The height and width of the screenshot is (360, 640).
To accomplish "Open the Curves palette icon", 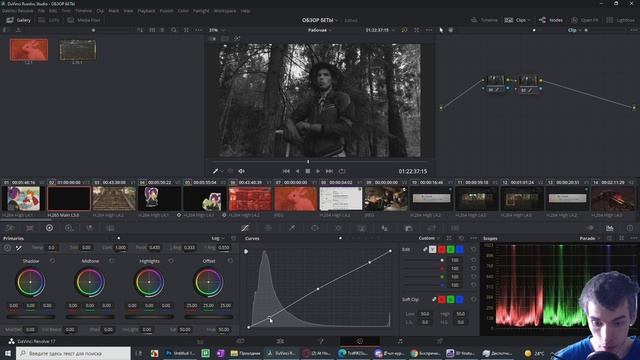I will (x=245, y=228).
